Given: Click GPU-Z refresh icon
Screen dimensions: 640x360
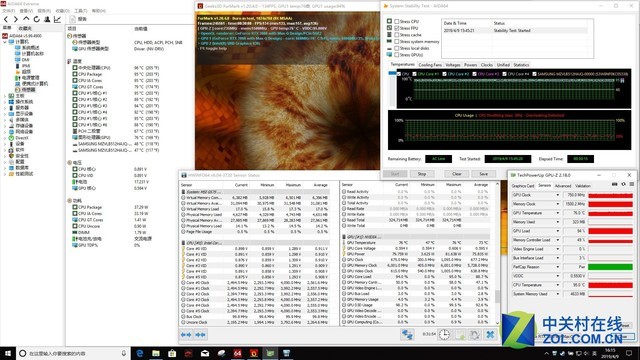Looking at the screenshot, I should pos(623,184).
